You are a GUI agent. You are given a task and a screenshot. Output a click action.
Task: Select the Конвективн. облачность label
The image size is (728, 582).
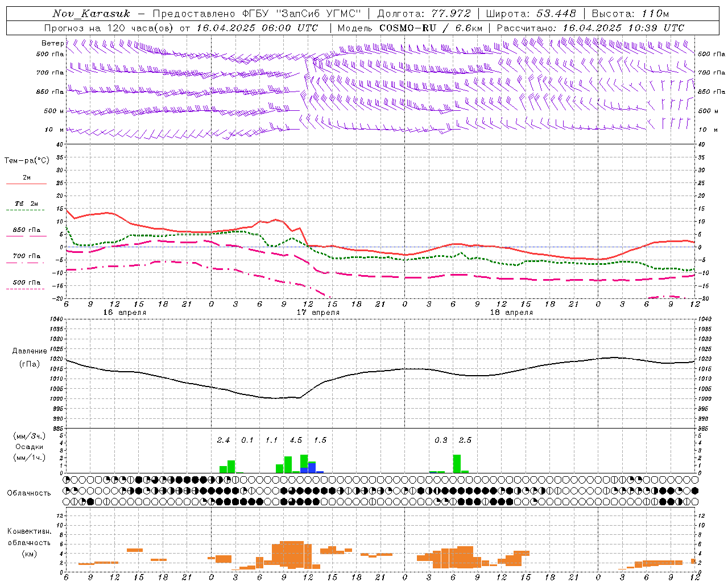point(29,537)
